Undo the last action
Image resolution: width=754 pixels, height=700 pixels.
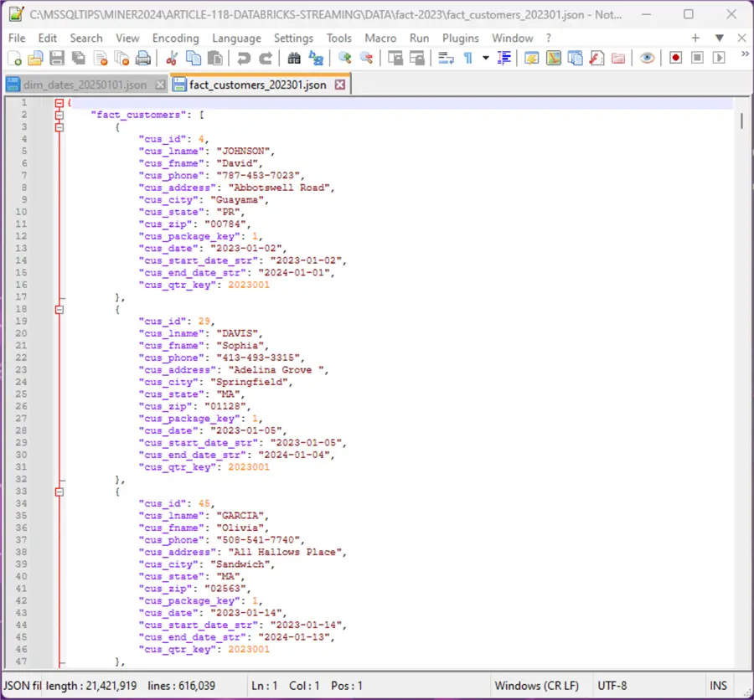click(x=243, y=58)
